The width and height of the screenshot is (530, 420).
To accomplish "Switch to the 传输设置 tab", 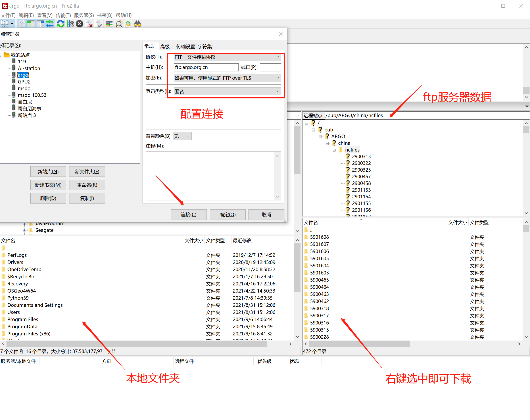I will pos(185,46).
